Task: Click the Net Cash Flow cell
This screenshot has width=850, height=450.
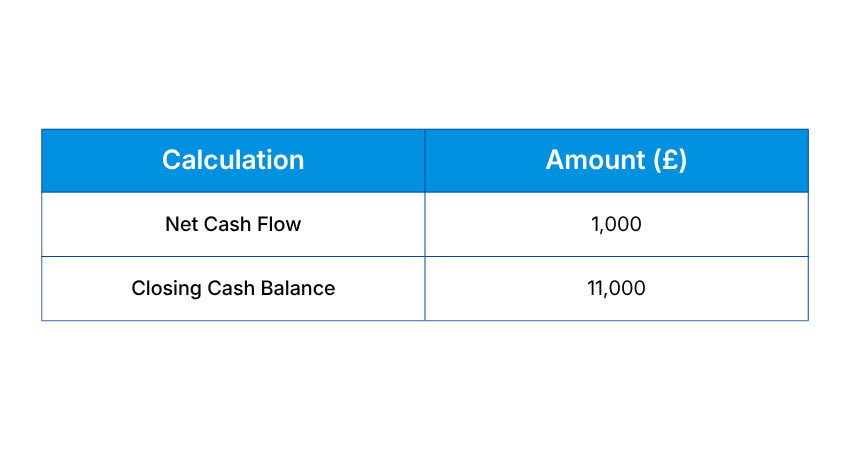Action: click(233, 224)
